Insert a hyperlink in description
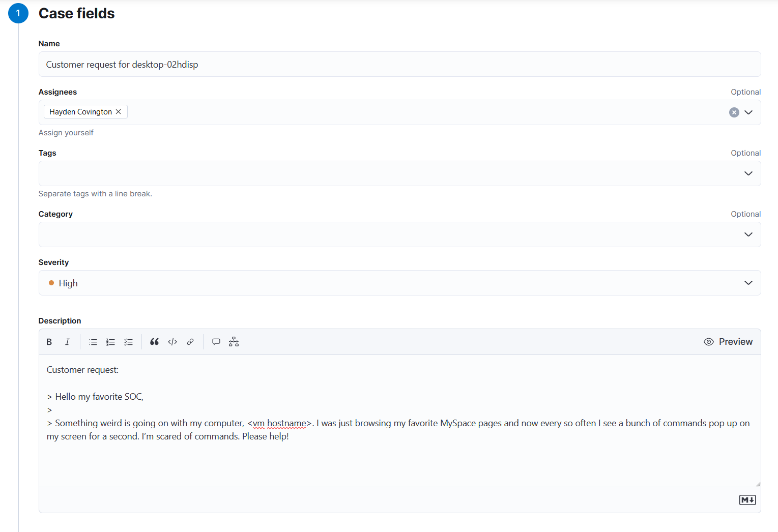778x532 pixels. 190,342
